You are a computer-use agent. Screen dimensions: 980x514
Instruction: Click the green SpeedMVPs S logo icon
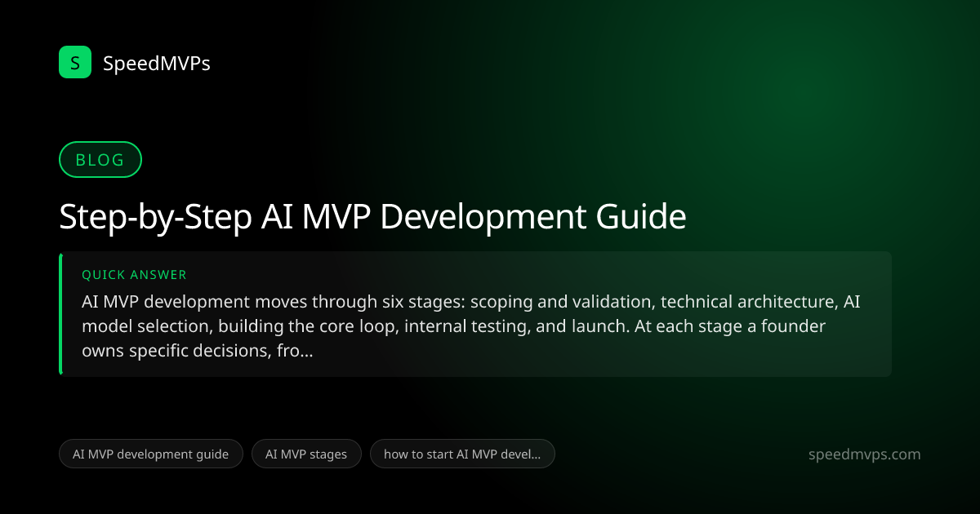click(75, 62)
